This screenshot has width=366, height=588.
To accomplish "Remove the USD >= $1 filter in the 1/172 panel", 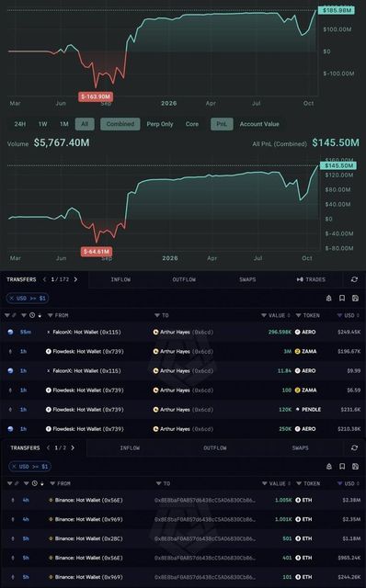I will 12,298.
